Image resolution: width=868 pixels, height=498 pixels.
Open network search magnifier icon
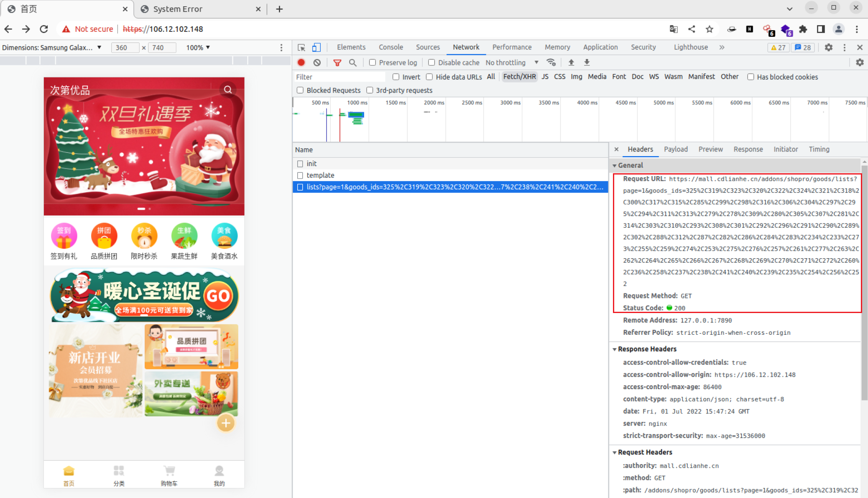(x=352, y=62)
